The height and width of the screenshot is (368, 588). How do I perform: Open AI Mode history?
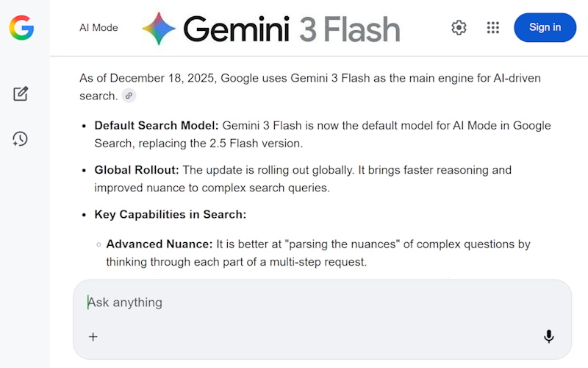point(21,138)
